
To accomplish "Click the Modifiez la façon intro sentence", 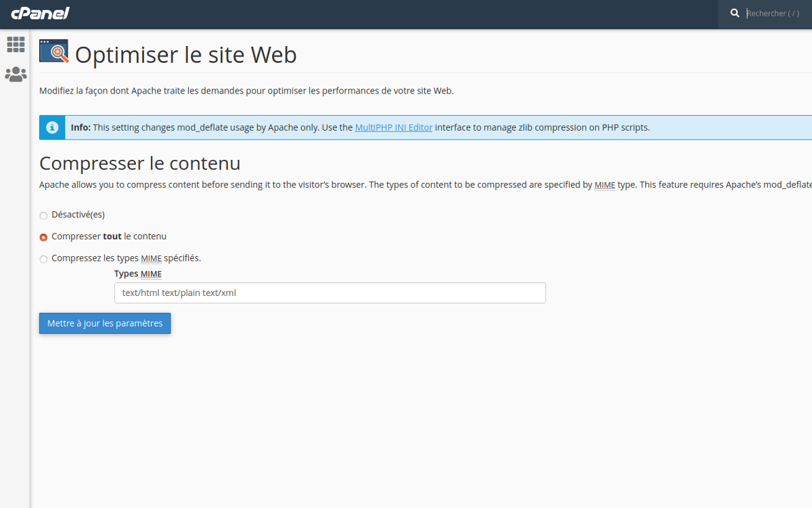I will 246,91.
